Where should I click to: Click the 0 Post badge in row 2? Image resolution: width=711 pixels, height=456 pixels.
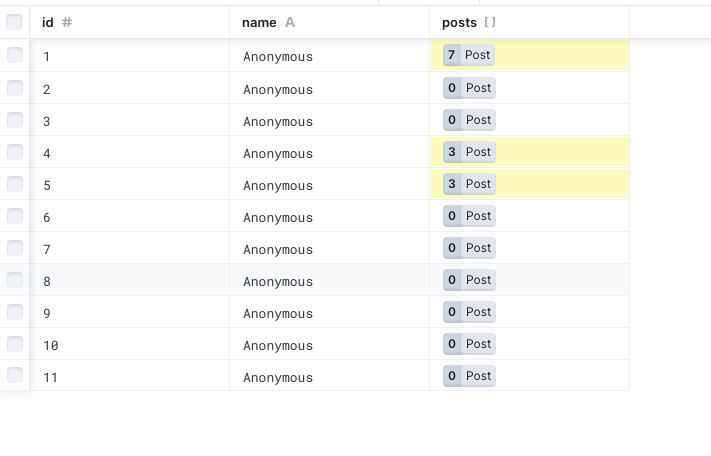pos(469,88)
